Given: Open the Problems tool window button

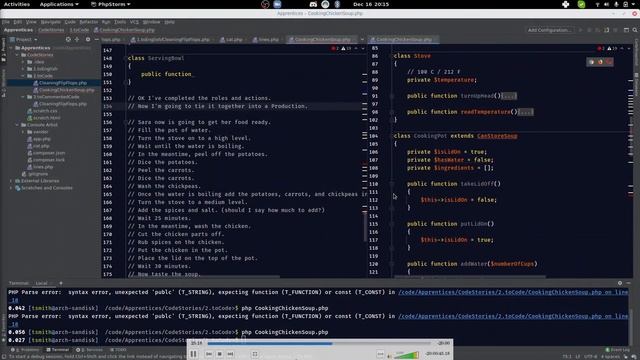Looking at the screenshot, I should coord(25,350).
